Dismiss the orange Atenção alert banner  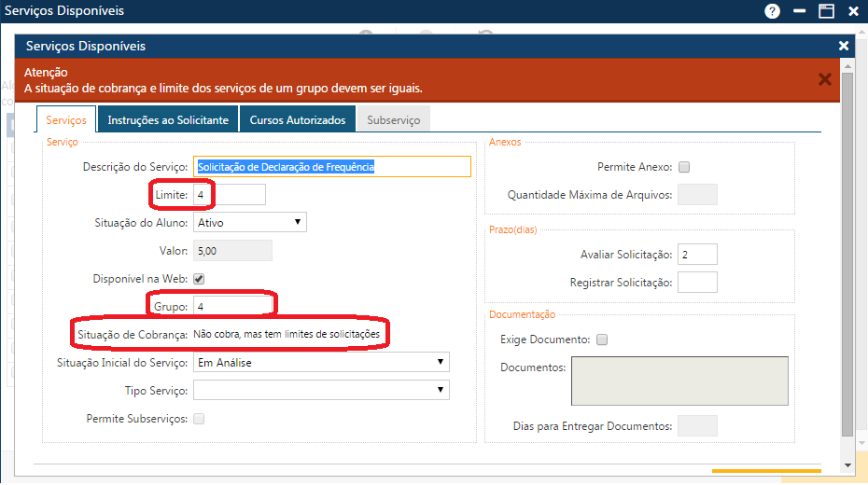(824, 79)
